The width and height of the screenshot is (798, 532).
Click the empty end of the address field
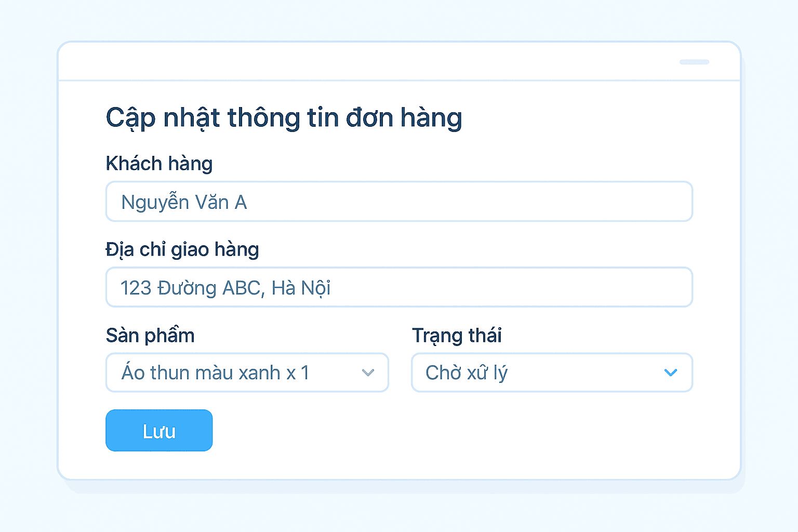[520, 287]
